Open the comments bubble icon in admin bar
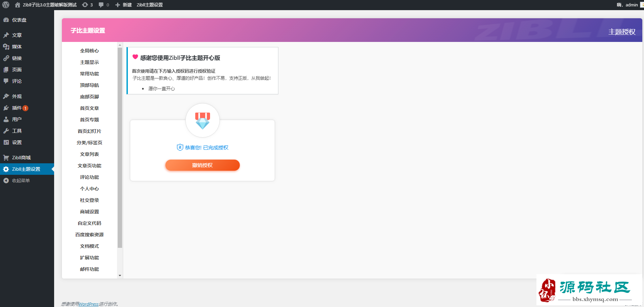The width and height of the screenshot is (644, 307). click(101, 5)
